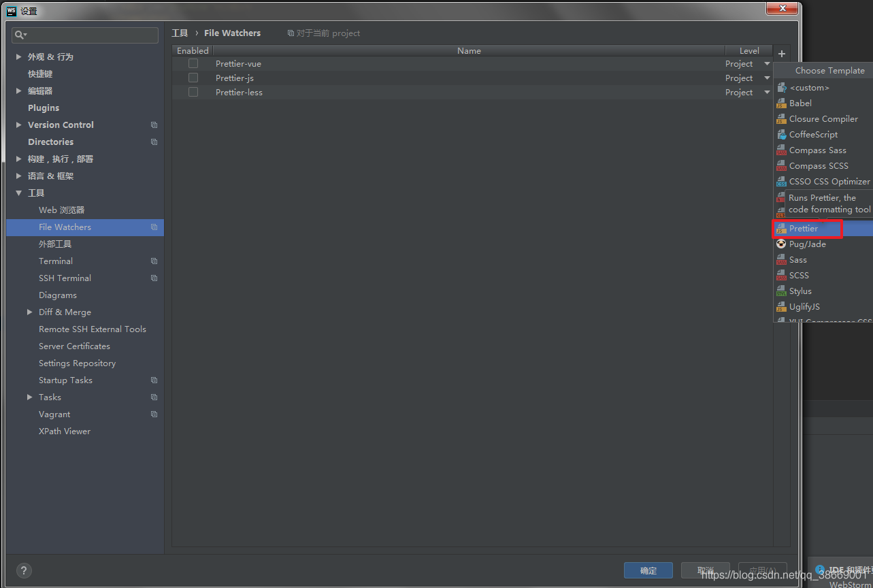Expand the Version Control section
The image size is (873, 588).
click(x=18, y=125)
